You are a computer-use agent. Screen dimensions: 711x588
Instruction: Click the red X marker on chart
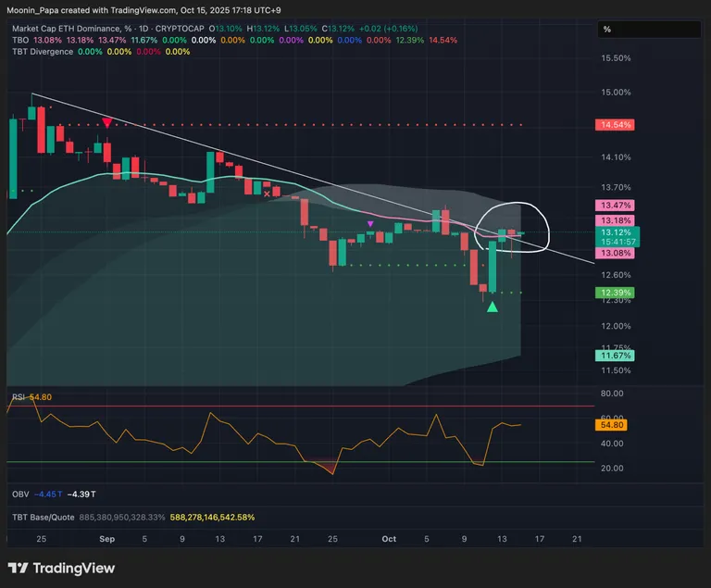(268, 194)
